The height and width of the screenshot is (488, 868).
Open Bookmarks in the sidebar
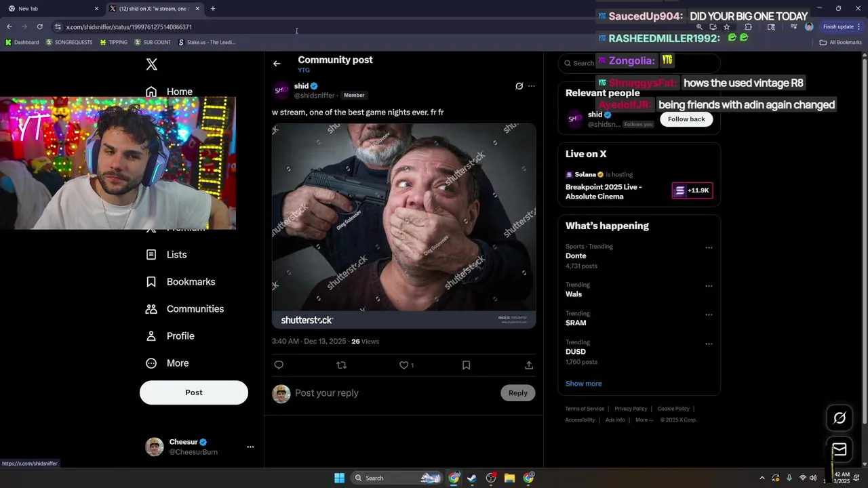click(181, 282)
